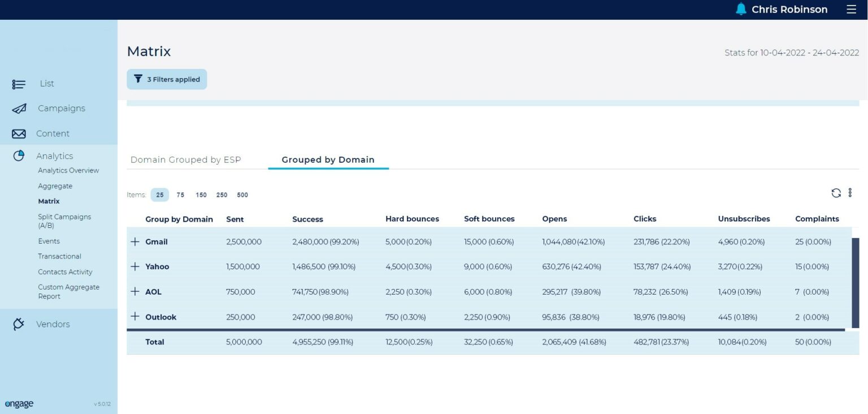Click the notification bell icon
Screen dimensions: 868x414
(x=740, y=9)
